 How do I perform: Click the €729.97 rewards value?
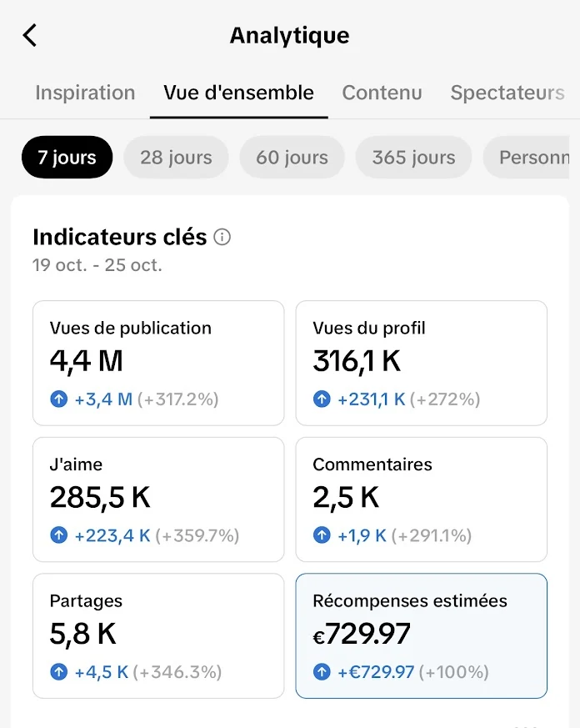(x=362, y=635)
